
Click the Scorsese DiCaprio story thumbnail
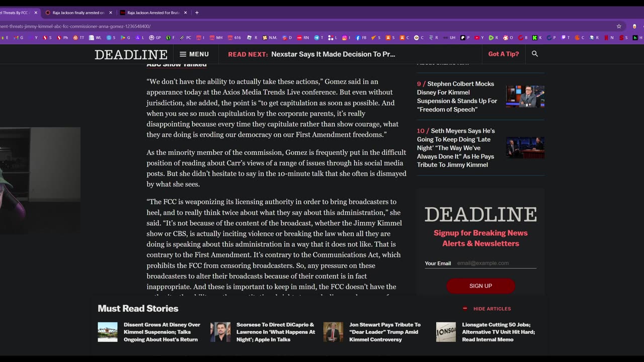220,332
